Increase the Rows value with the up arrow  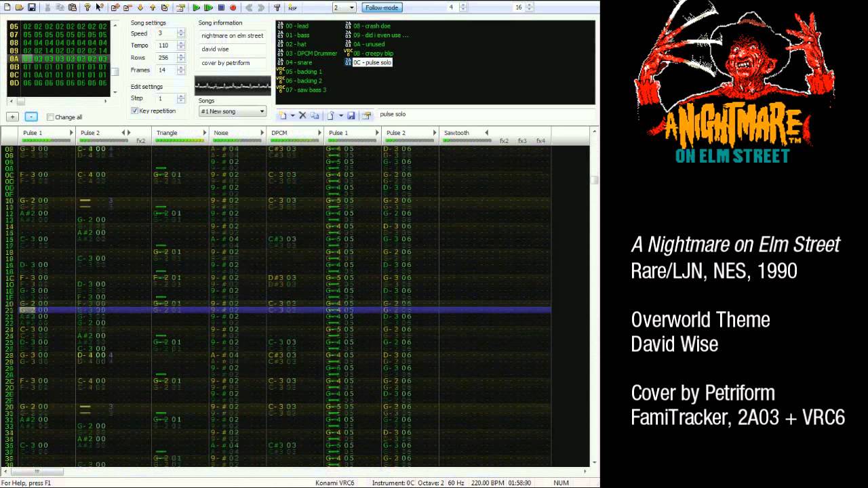point(181,56)
